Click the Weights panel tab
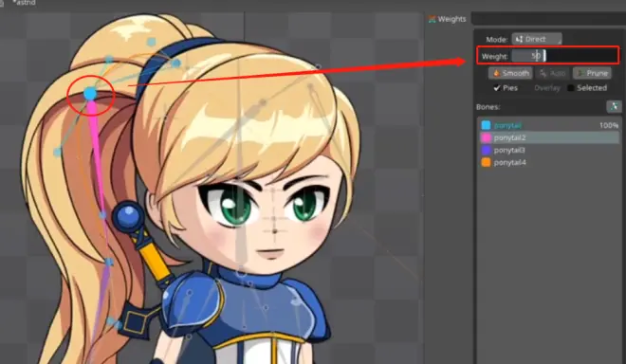The height and width of the screenshot is (364, 626). pyautogui.click(x=448, y=19)
